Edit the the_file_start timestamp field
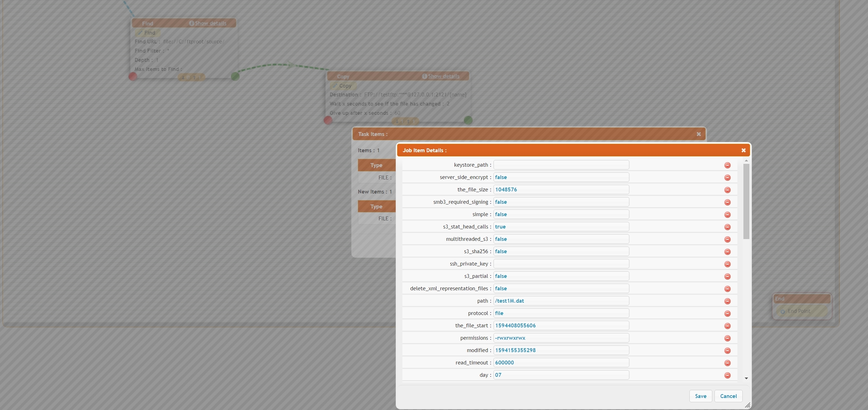This screenshot has height=410, width=868. pyautogui.click(x=561, y=326)
